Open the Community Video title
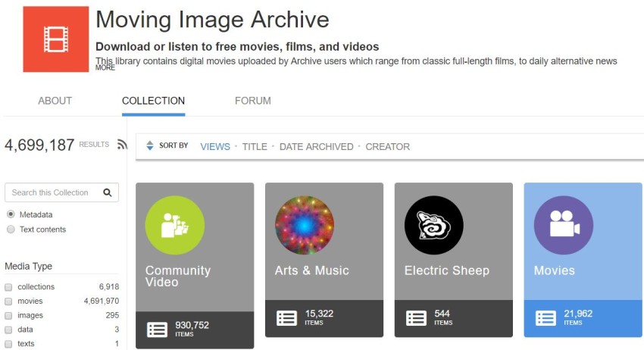Screen dimensions: 644x350 click(178, 276)
